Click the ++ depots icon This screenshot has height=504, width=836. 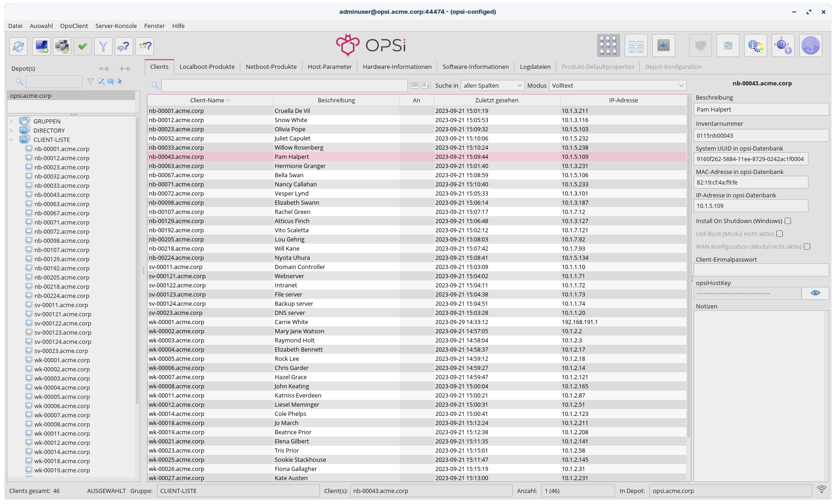point(125,69)
